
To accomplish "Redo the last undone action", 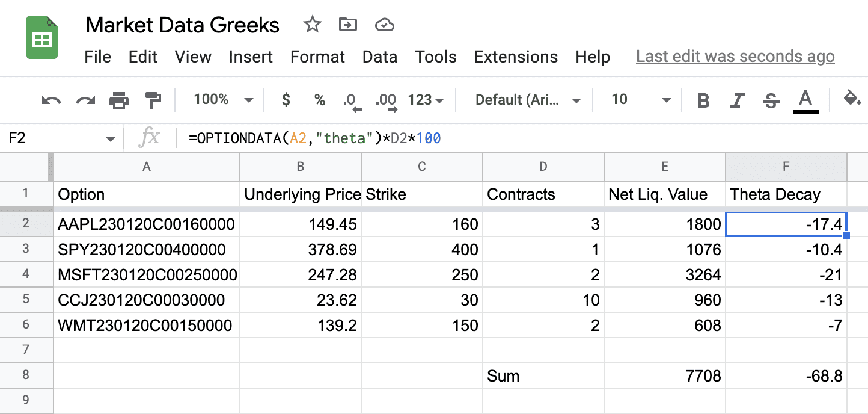I will pos(85,100).
